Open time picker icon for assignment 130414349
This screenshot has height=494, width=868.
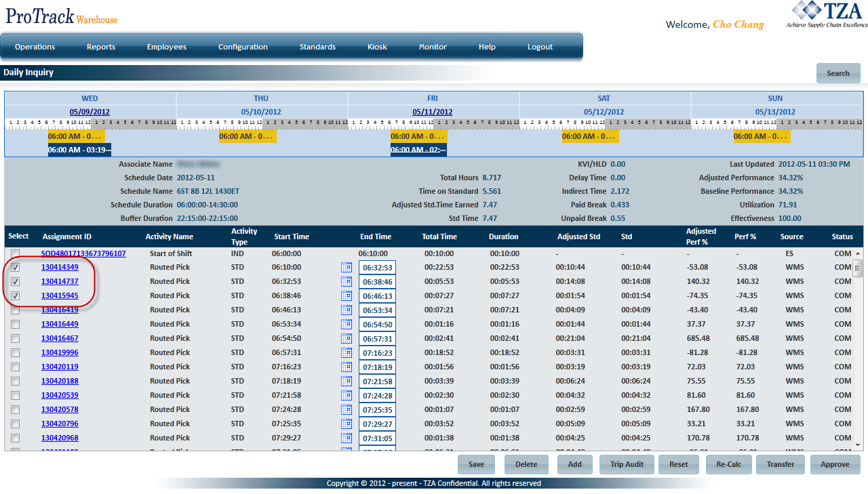tap(346, 268)
